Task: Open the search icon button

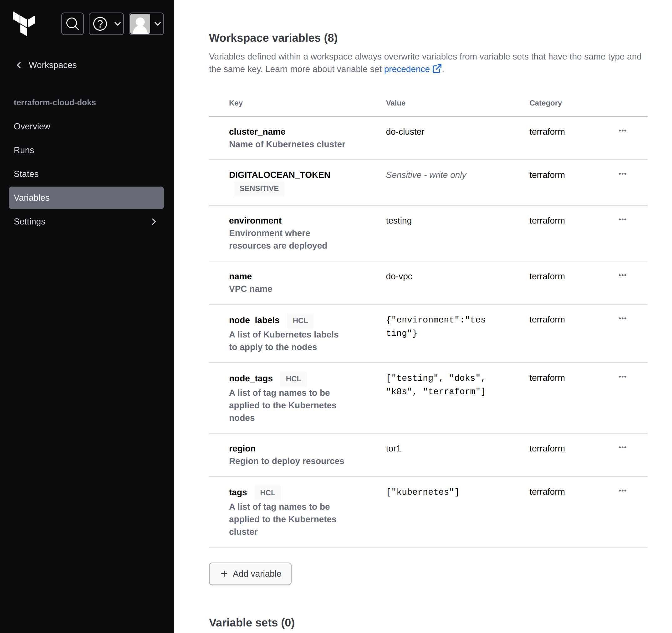Action: (72, 24)
